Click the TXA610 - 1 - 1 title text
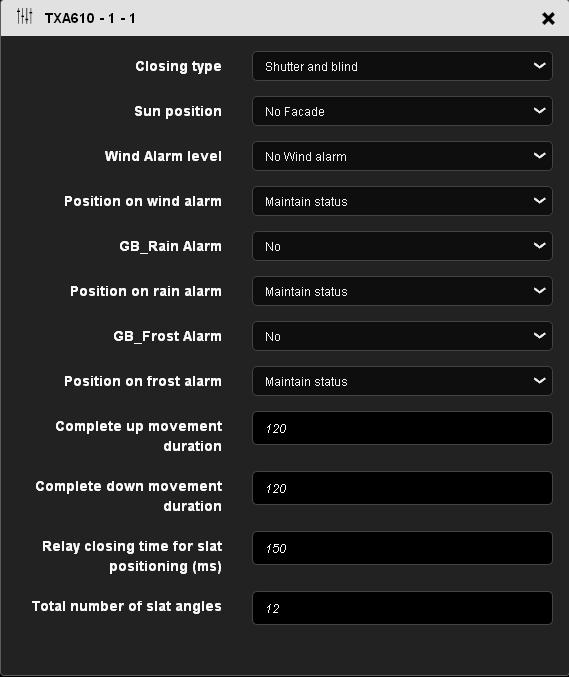569x677 pixels. click(x=90, y=18)
